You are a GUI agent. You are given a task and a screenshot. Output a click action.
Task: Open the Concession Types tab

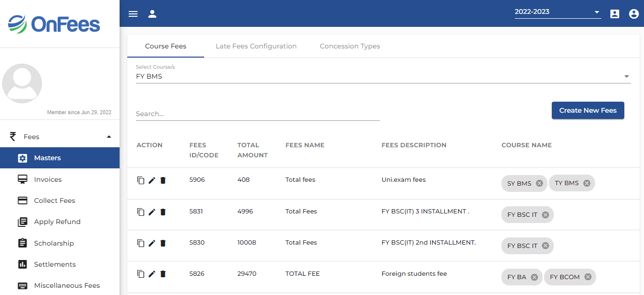[x=350, y=46]
